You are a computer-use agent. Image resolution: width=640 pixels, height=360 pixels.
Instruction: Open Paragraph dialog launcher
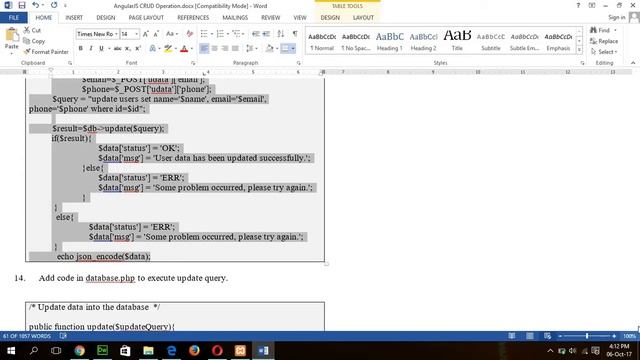tap(299, 63)
